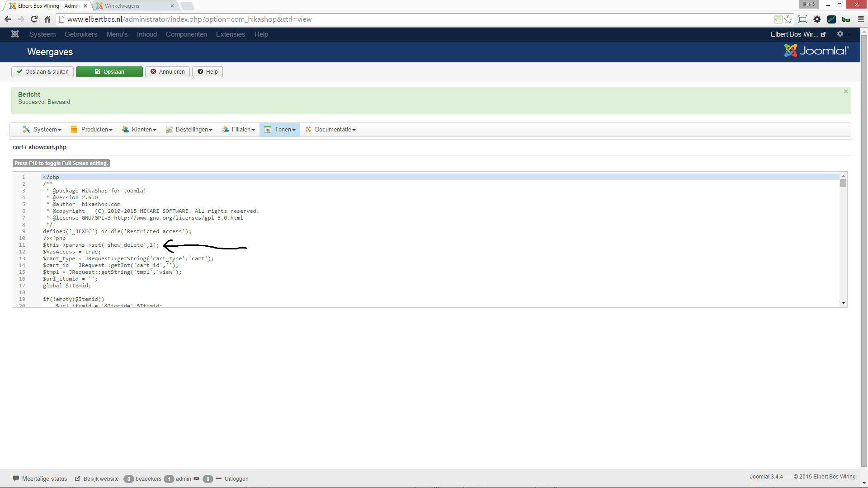
Task: Click the mail envelope icon in footer
Action: [196, 479]
